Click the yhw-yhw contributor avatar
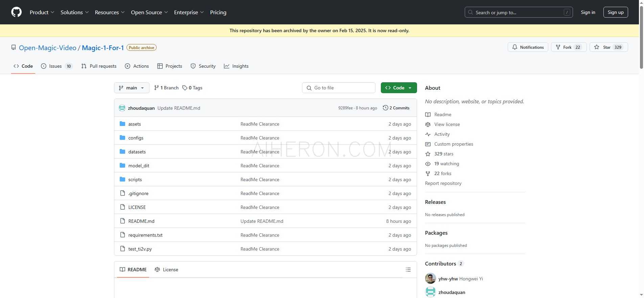644x298 pixels. 431,278
